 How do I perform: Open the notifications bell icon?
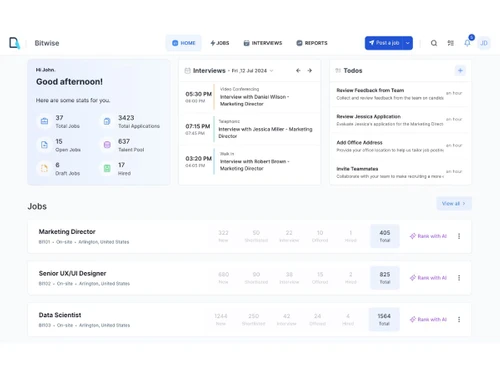click(x=467, y=43)
